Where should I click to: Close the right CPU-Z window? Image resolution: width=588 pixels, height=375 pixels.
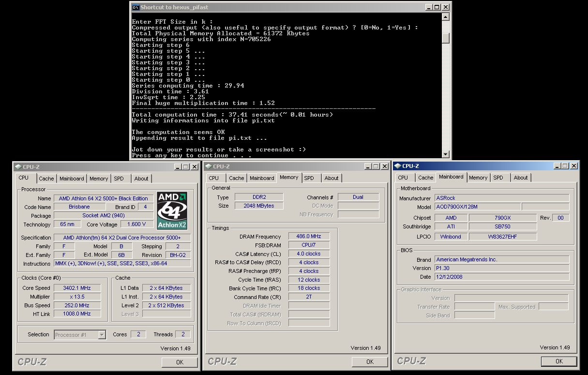point(573,166)
